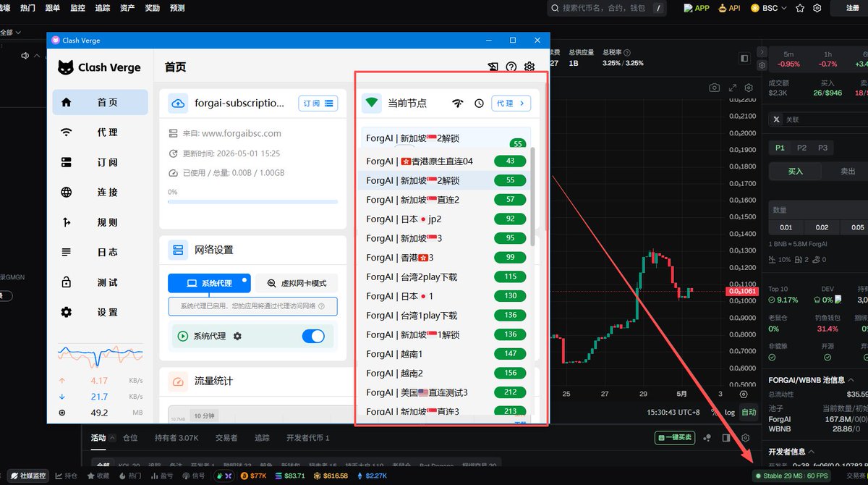
Task: Click the star favorites icon in GMGN top bar
Action: click(x=800, y=8)
